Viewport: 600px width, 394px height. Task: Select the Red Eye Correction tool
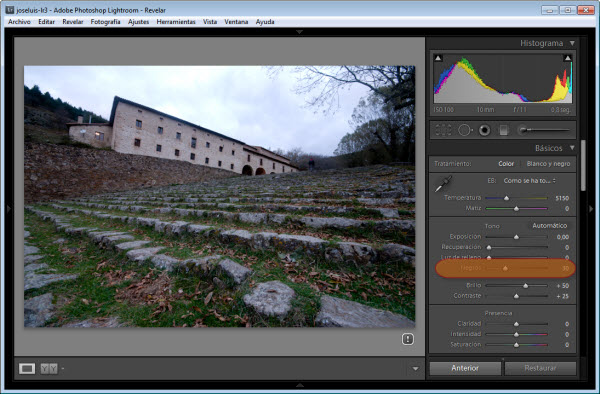point(484,130)
